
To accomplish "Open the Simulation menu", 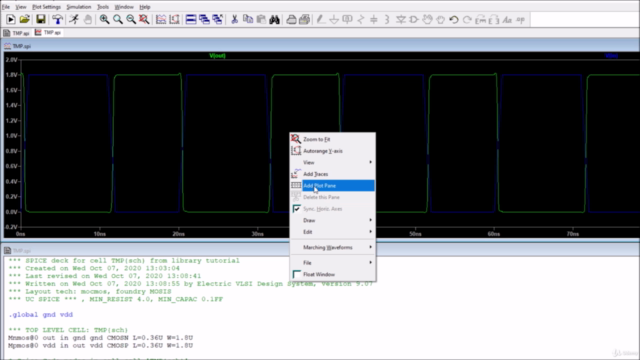I will [79, 7].
